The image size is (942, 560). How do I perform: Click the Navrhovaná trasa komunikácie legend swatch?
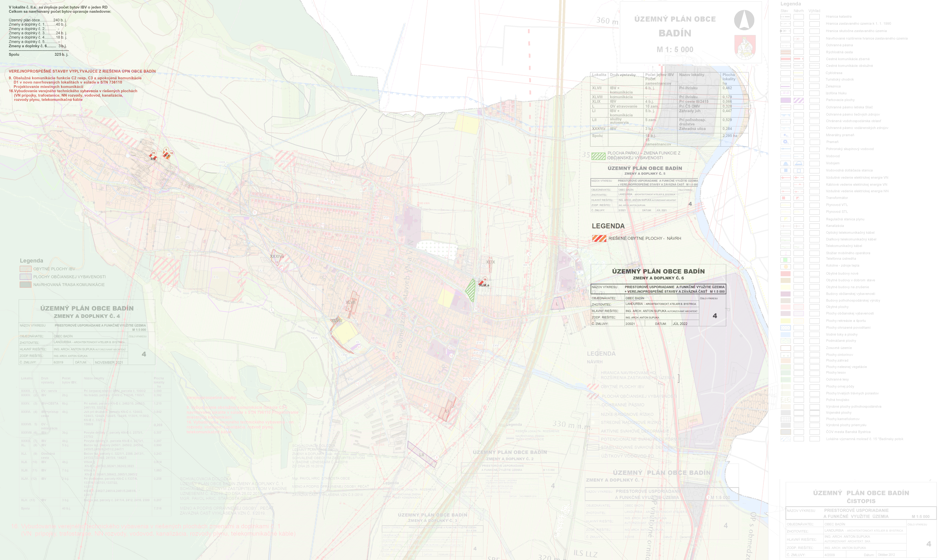[x=25, y=285]
